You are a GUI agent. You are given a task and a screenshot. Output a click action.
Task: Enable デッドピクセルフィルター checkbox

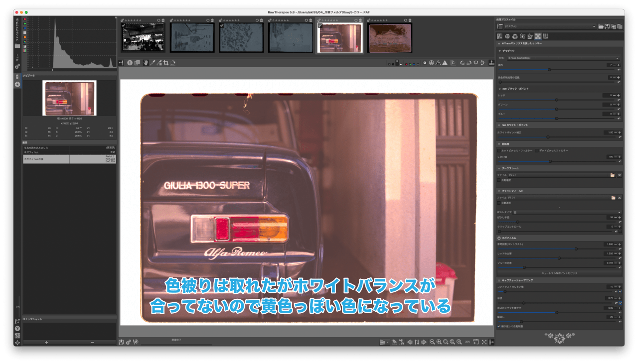pos(536,150)
